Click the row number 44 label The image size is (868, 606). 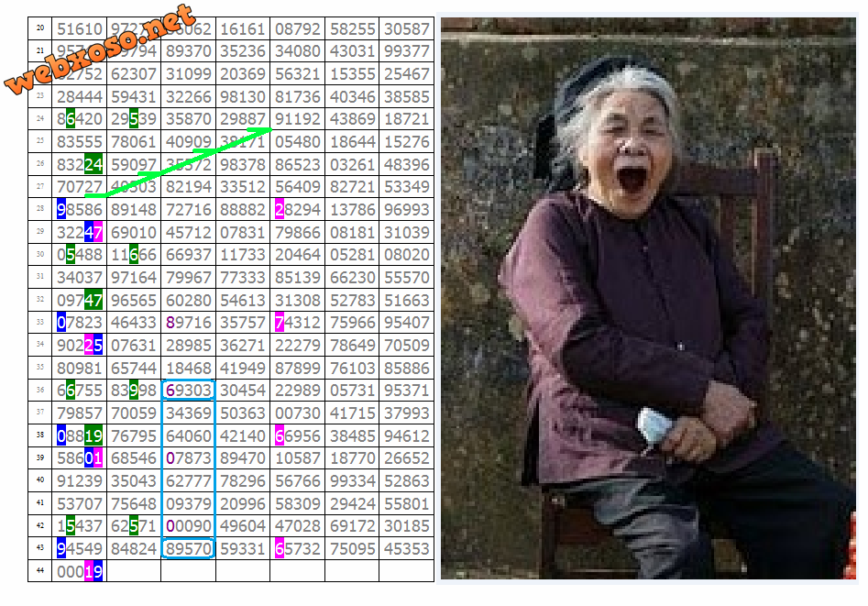tap(40, 571)
